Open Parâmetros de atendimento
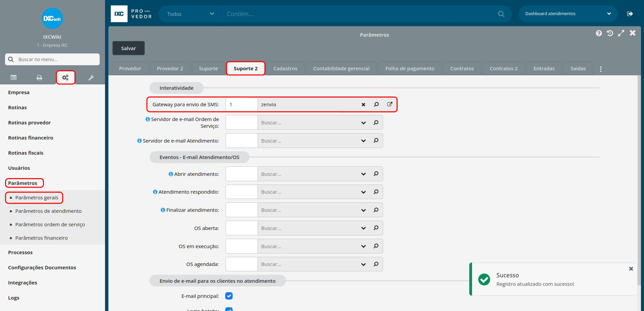Viewport: 644px width, 311px height. (x=48, y=211)
